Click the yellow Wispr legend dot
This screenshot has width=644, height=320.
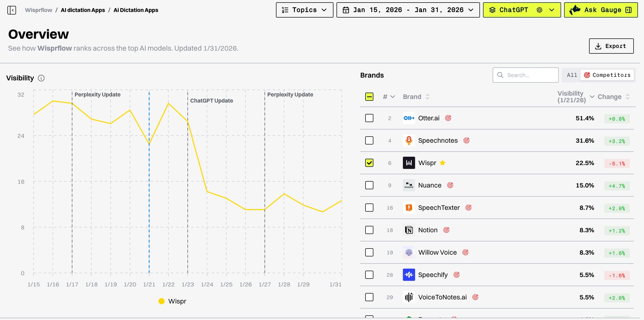click(162, 301)
